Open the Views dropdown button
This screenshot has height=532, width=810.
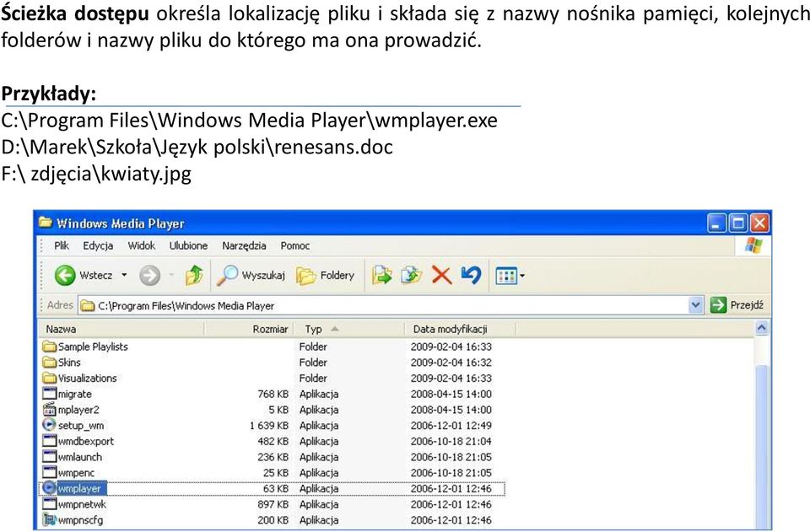click(510, 276)
